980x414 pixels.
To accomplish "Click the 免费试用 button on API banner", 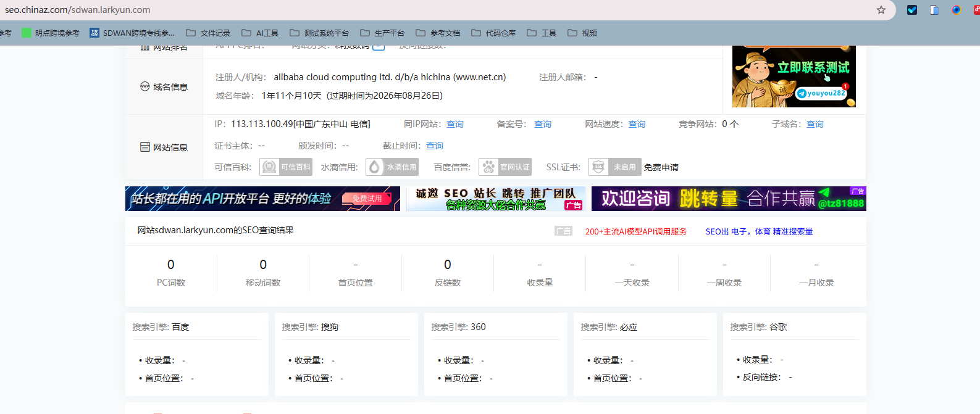I will pos(367,199).
